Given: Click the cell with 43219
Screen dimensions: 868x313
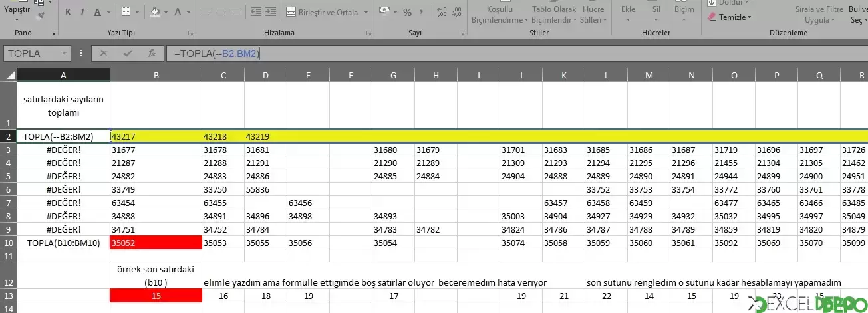Looking at the screenshot, I should pos(265,136).
